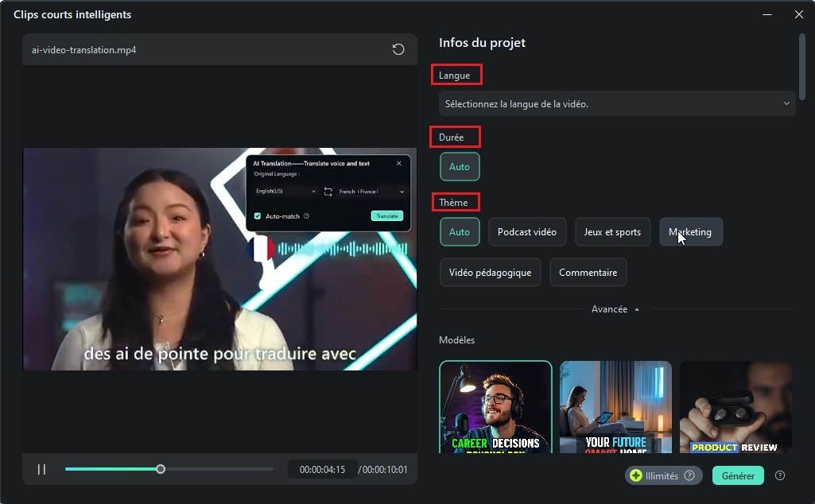This screenshot has width=815, height=504.
Task: Click the refresh icon next to ai-video-translation.mp4
Action: coord(398,49)
